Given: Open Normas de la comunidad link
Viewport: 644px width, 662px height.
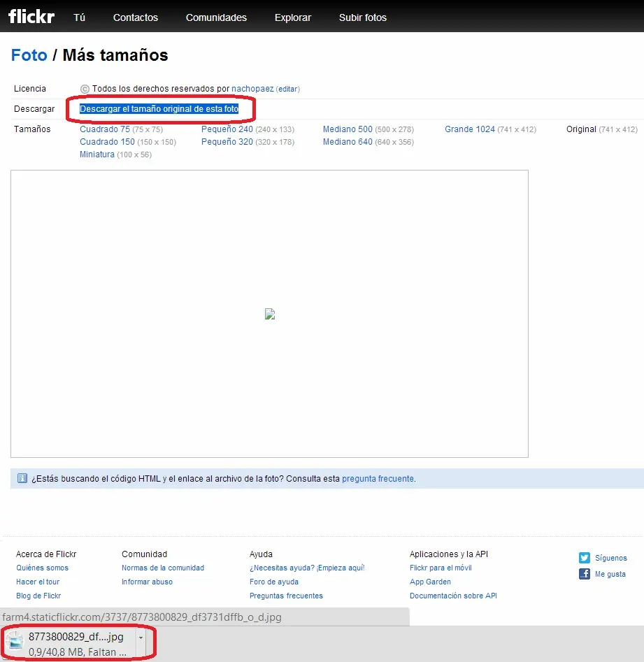Looking at the screenshot, I should (163, 568).
